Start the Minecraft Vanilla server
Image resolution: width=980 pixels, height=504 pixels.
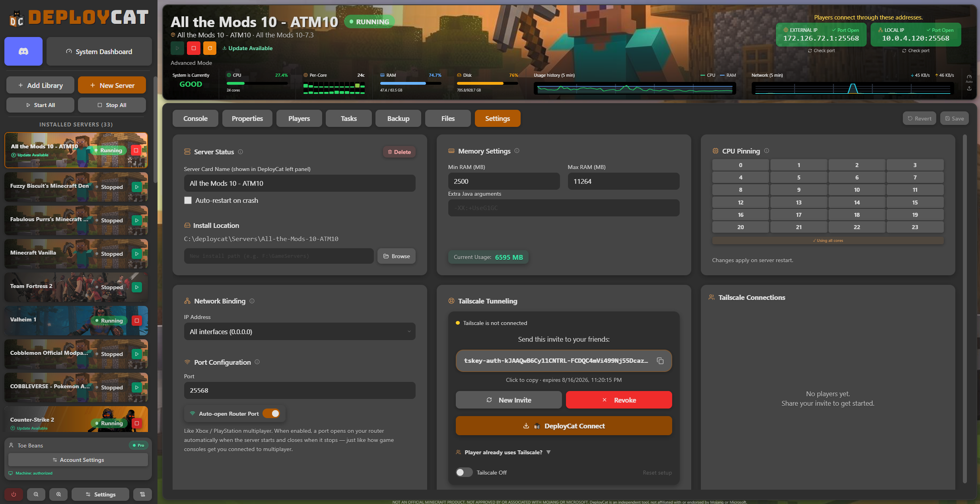pyautogui.click(x=137, y=253)
